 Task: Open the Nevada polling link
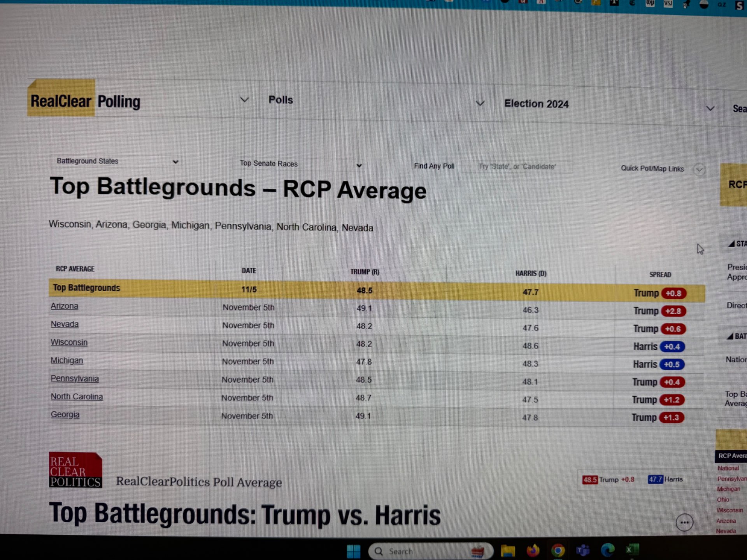coord(65,324)
